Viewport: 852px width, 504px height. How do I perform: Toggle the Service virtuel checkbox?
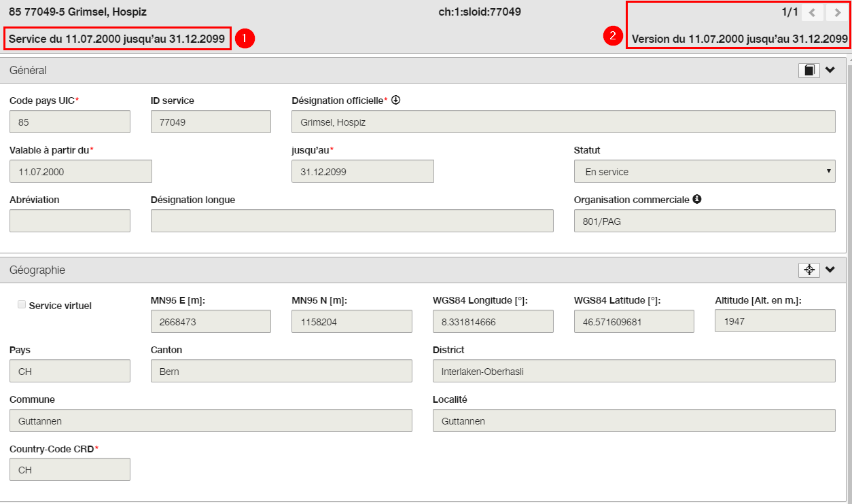coord(22,305)
